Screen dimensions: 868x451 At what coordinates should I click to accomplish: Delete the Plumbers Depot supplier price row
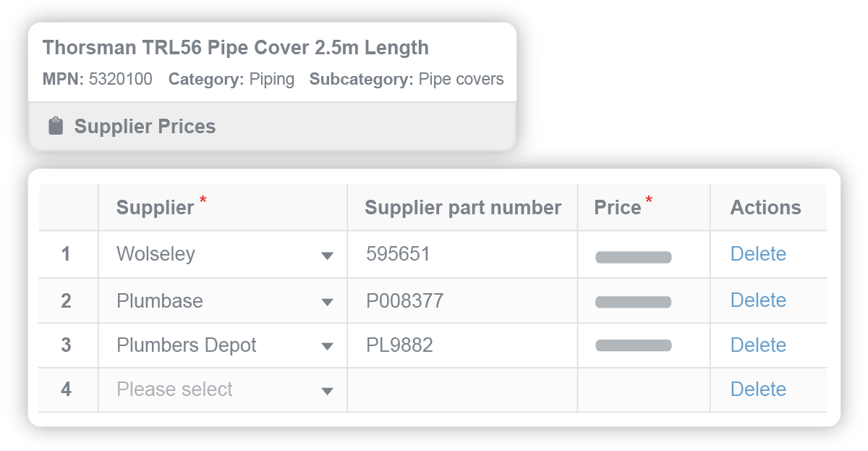[759, 345]
